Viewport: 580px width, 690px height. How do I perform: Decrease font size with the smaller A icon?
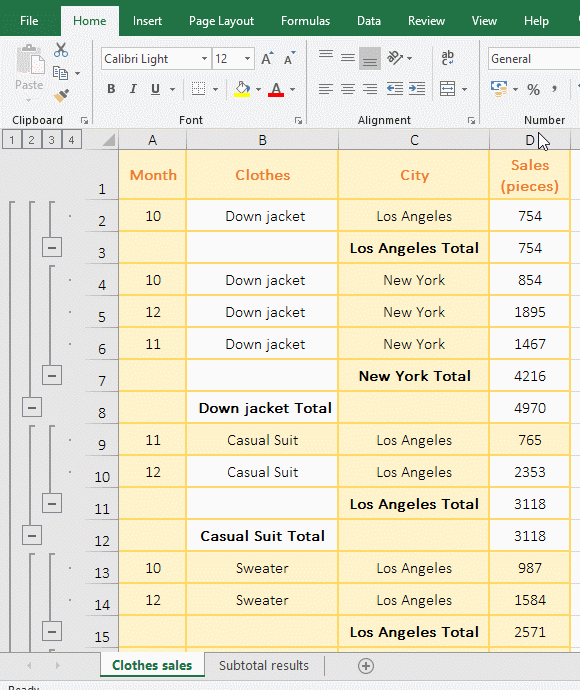click(290, 59)
